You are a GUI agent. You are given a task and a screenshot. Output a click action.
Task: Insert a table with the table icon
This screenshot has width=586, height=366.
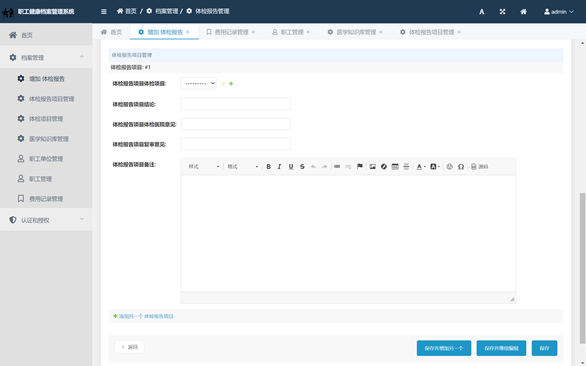(x=395, y=167)
